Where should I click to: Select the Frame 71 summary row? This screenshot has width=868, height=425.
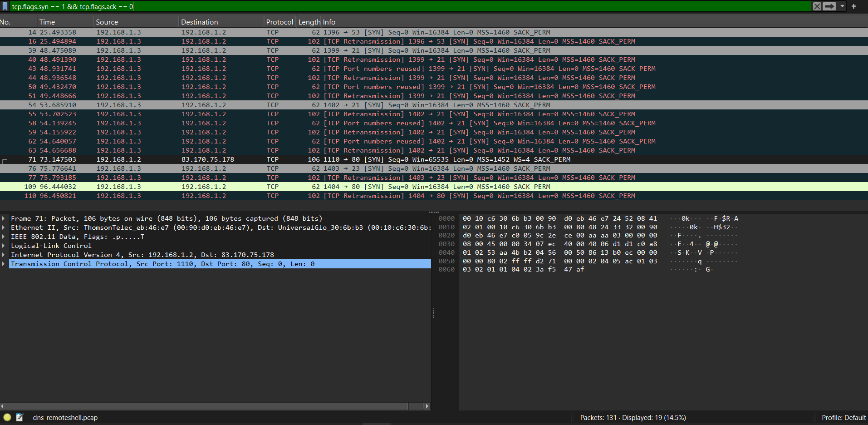click(x=220, y=218)
